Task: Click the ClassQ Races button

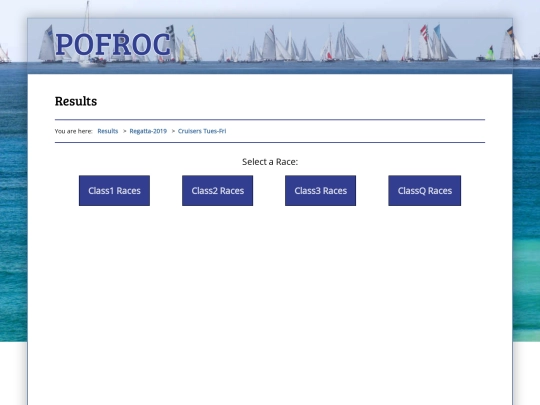Action: [425, 190]
